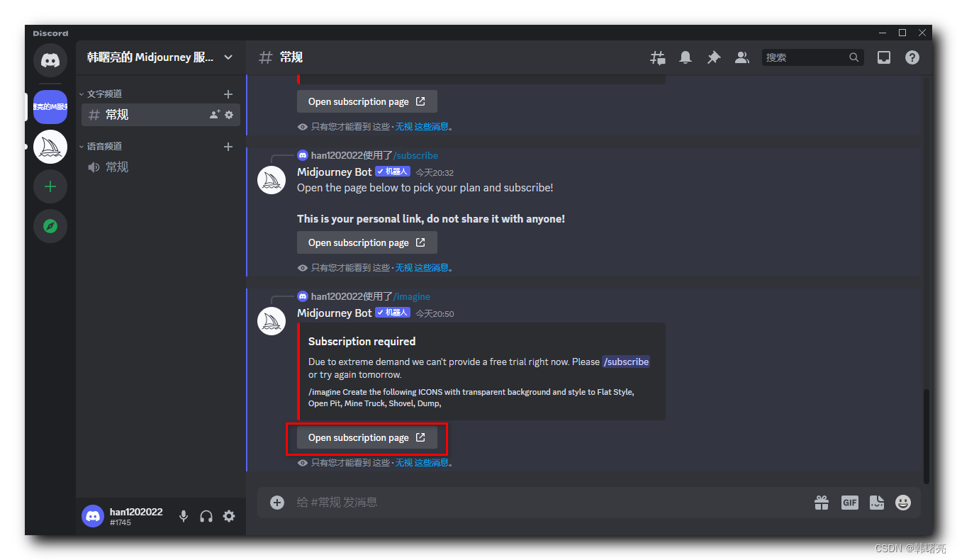This screenshot has width=957, height=560.
Task: Open user settings gear
Action: 229,516
